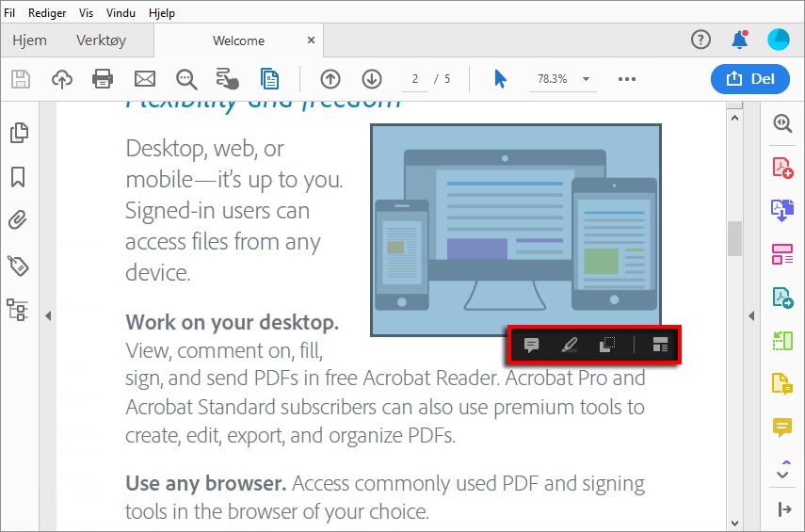This screenshot has width=805, height=532.
Task: Click the scrollbar down arrow
Action: pyautogui.click(x=734, y=524)
